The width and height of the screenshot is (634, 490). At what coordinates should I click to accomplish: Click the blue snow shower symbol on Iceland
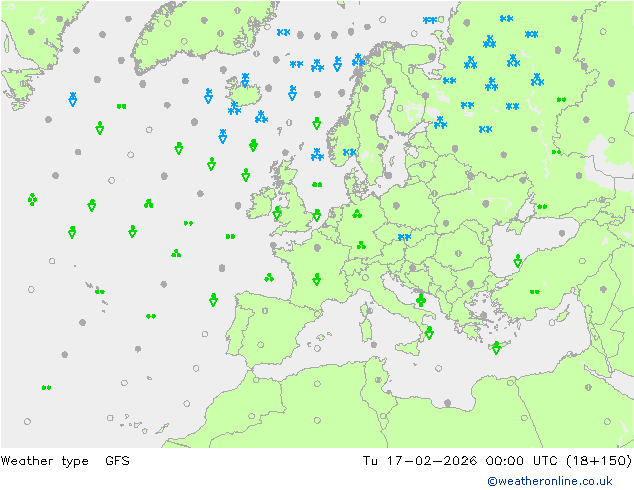coord(245,80)
